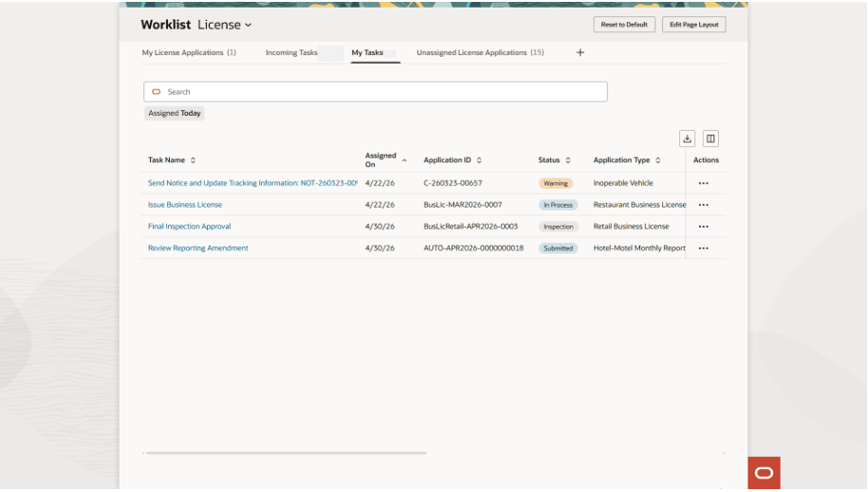Add a new worklist tab with plus icon

click(x=581, y=52)
